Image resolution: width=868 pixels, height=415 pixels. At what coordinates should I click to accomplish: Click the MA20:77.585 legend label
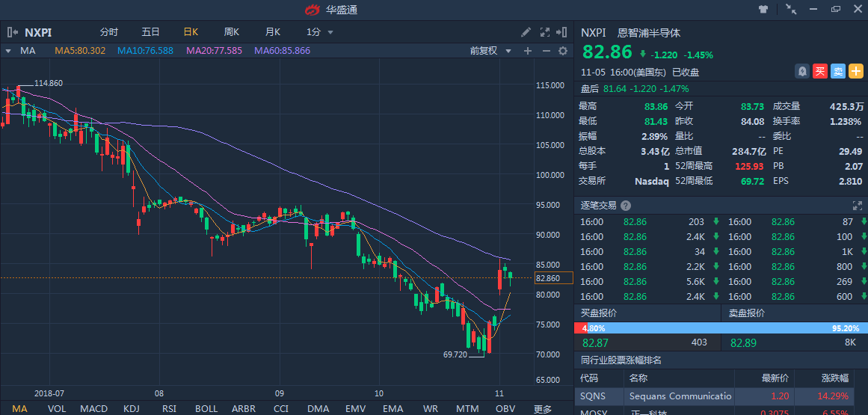pyautogui.click(x=215, y=51)
